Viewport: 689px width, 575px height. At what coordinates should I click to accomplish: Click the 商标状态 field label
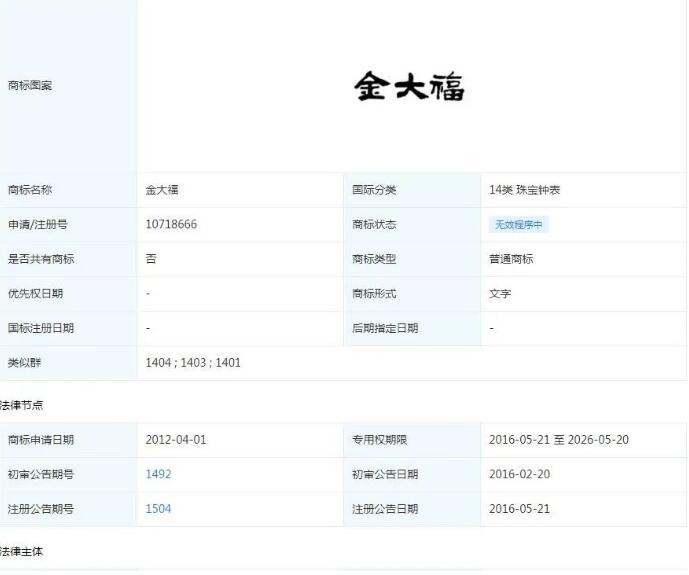374,225
